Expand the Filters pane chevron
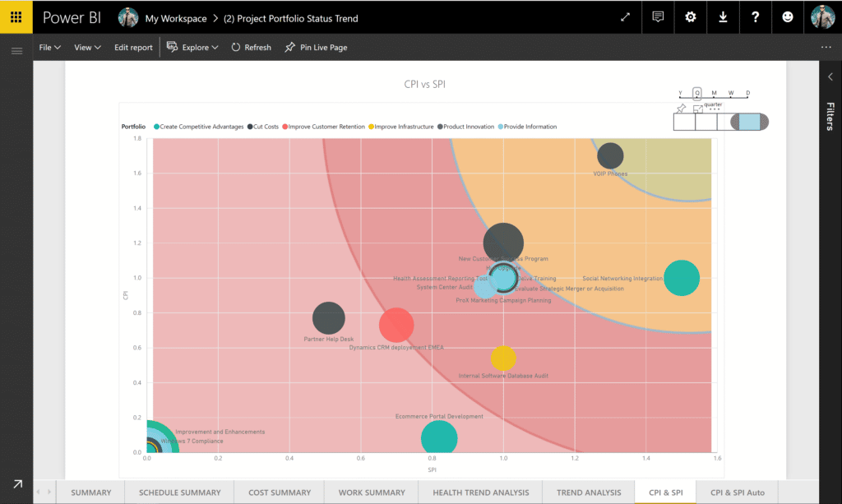The height and width of the screenshot is (504, 842). click(x=830, y=76)
